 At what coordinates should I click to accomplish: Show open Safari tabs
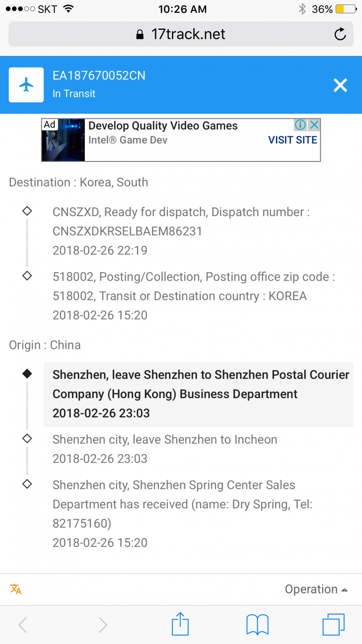[x=333, y=624]
